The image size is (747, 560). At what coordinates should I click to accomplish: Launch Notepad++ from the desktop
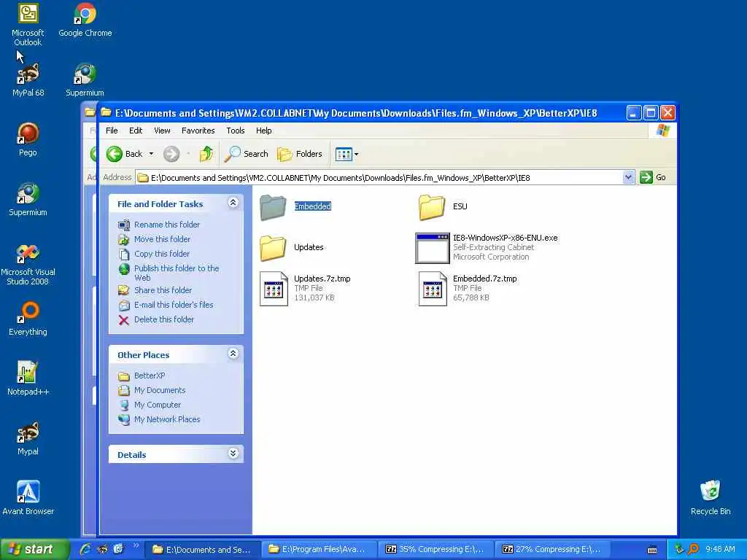point(28,378)
